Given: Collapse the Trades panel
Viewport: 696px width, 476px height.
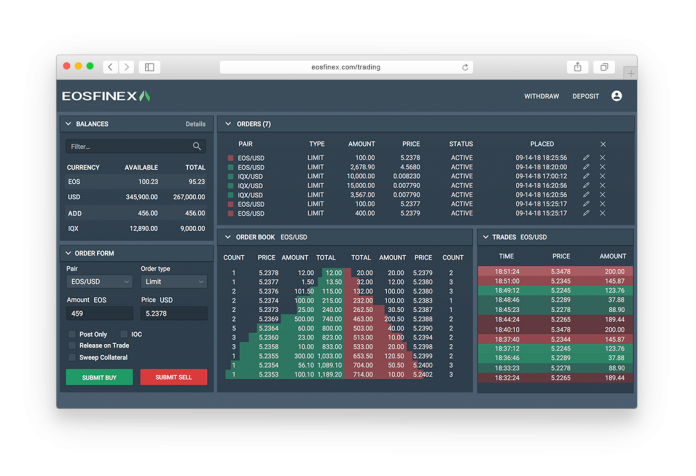Looking at the screenshot, I should point(486,237).
